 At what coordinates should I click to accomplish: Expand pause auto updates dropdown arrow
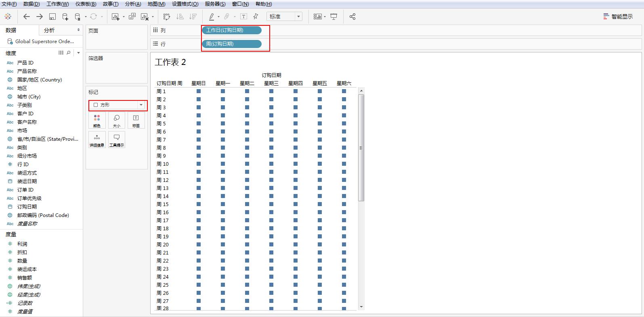coord(86,17)
